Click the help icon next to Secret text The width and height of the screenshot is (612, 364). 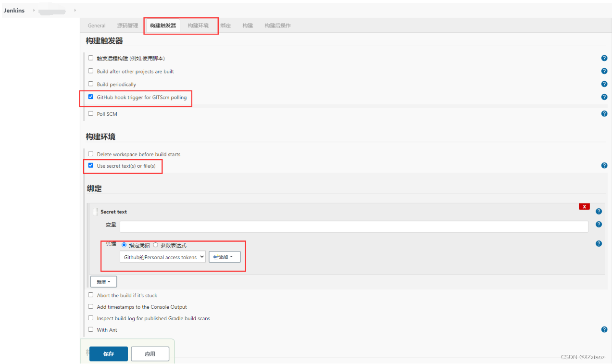(x=599, y=211)
